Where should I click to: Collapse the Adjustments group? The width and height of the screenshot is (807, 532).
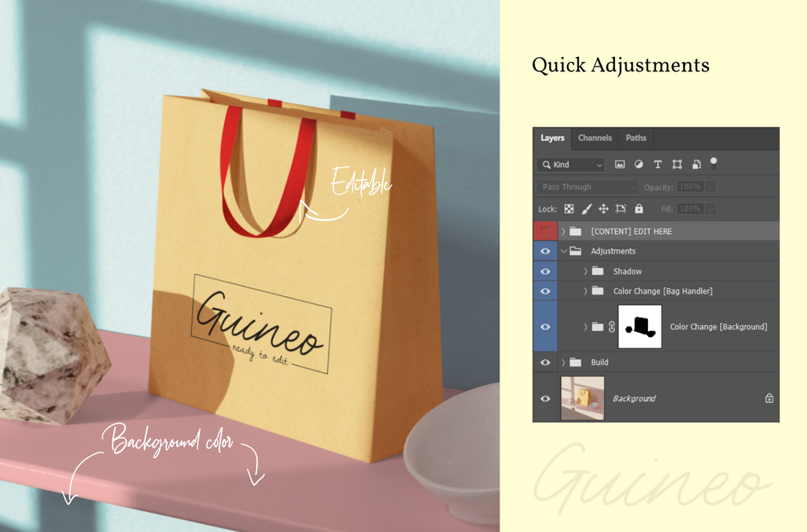click(564, 251)
